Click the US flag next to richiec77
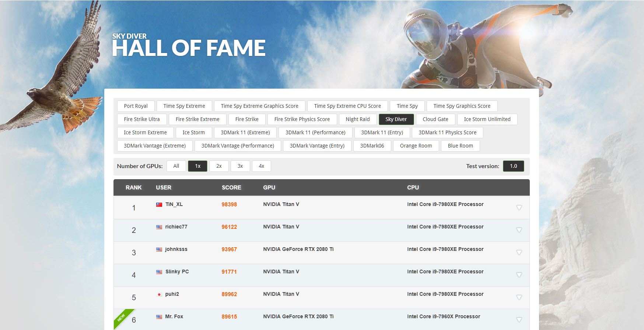Image resolution: width=644 pixels, height=330 pixels. coord(159,227)
